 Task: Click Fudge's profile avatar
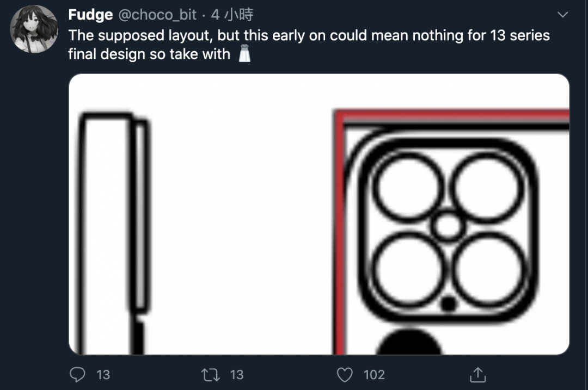coord(35,29)
